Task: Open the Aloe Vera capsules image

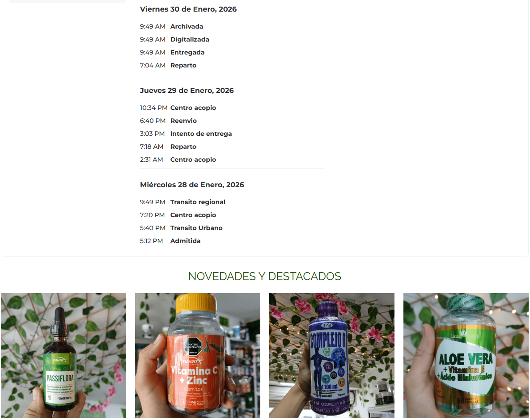Action: 466,356
